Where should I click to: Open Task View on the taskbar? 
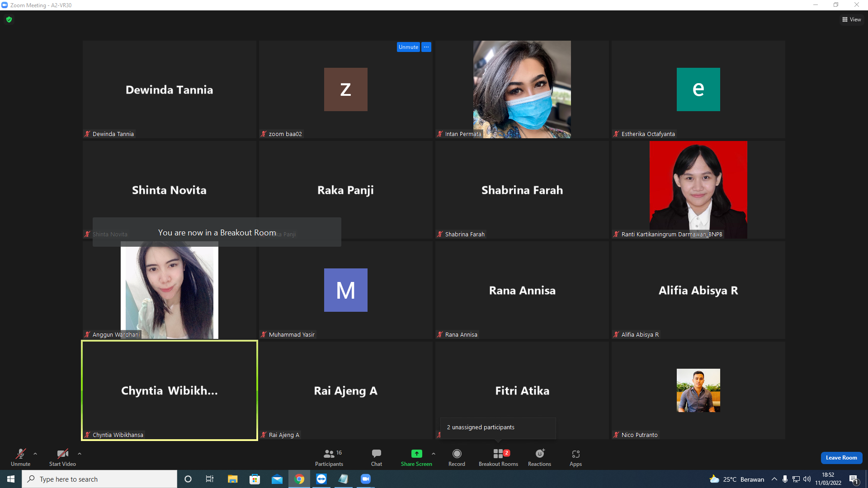click(210, 479)
